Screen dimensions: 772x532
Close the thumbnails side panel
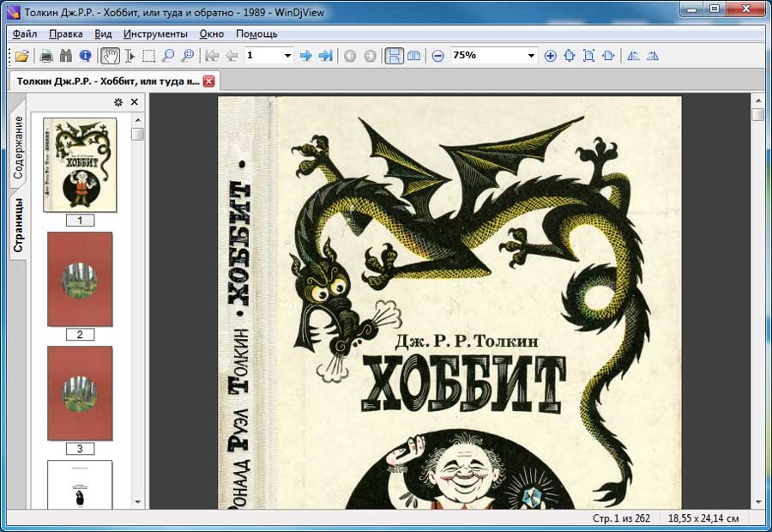[135, 102]
